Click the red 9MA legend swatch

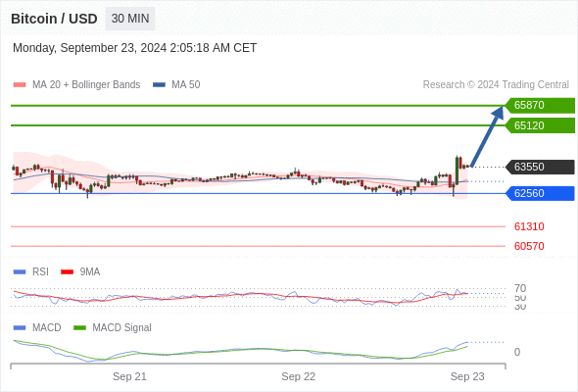pyautogui.click(x=67, y=272)
